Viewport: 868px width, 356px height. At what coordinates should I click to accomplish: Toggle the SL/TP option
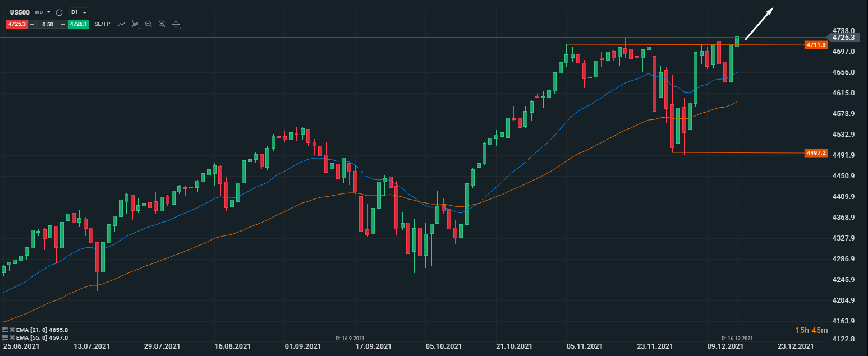pos(102,24)
